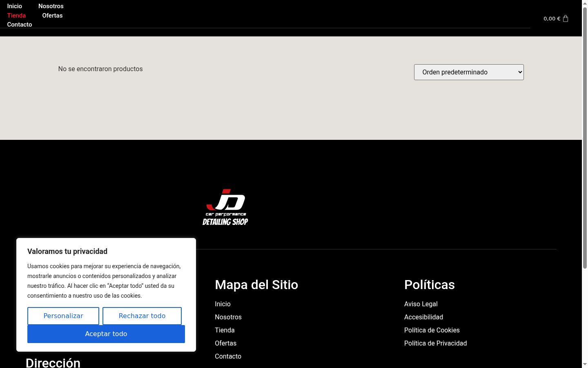Follow the Ofertas link under Mapa del Sitio
Image resolution: width=588 pixels, height=368 pixels.
point(225,343)
